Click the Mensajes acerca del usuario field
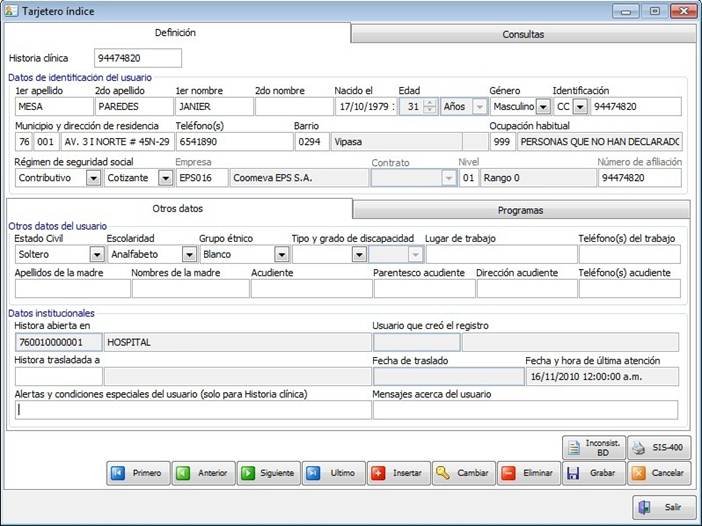The width and height of the screenshot is (702, 526). coord(525,410)
